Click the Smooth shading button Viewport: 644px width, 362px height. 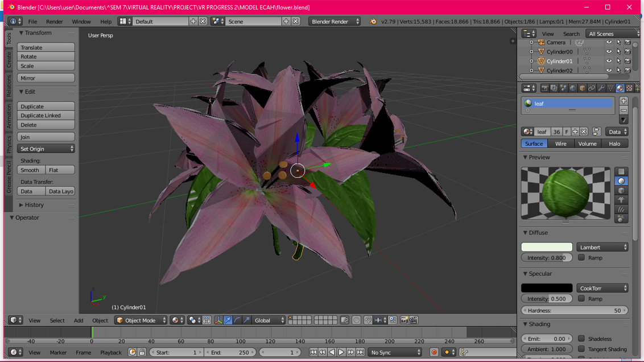(x=31, y=170)
